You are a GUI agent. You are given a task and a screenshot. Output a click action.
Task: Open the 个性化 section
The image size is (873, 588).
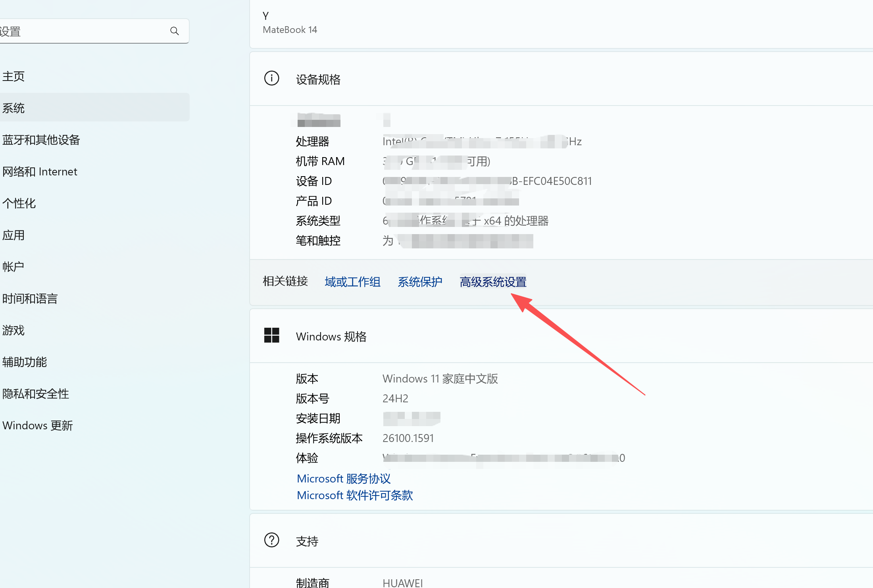click(x=19, y=203)
